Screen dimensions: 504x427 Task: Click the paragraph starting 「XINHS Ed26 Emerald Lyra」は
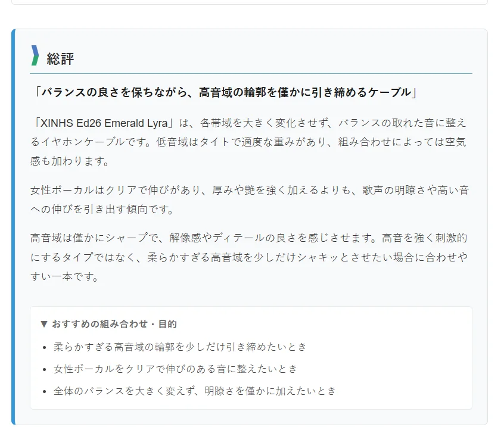[248, 142]
